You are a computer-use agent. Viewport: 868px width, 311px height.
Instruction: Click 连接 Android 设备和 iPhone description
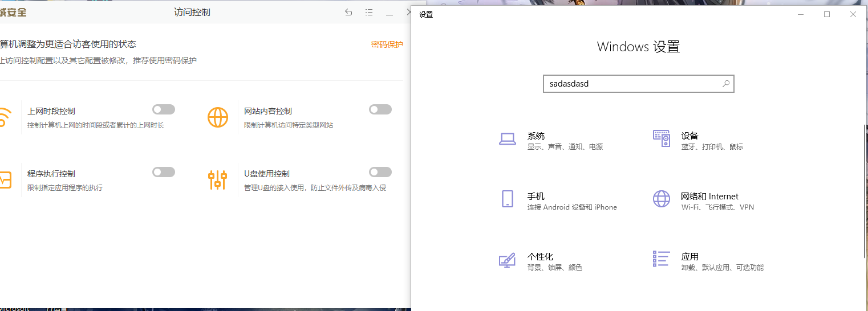[572, 207]
